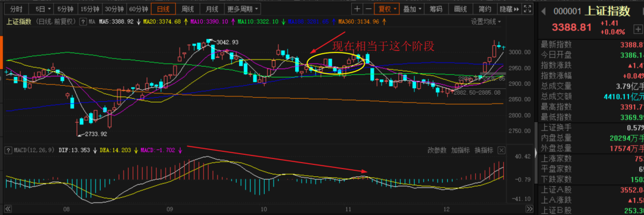Click the MACD help question mark icon
Image resolution: width=644 pixels, height=215 pixels.
(x=8, y=151)
